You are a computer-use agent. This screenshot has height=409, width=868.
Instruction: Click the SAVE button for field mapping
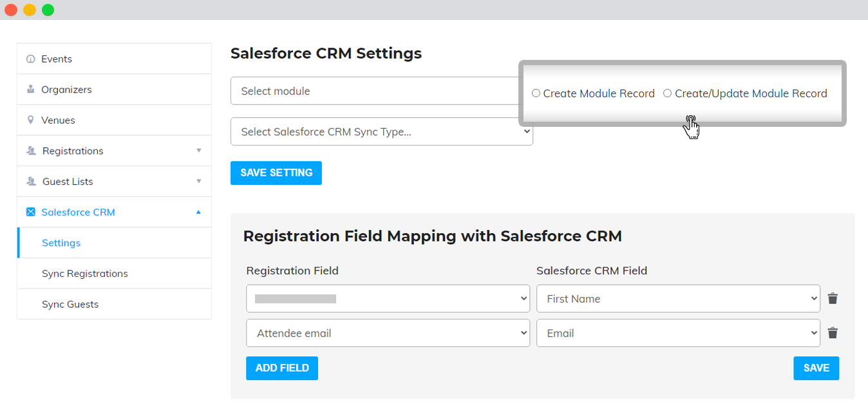pyautogui.click(x=816, y=368)
